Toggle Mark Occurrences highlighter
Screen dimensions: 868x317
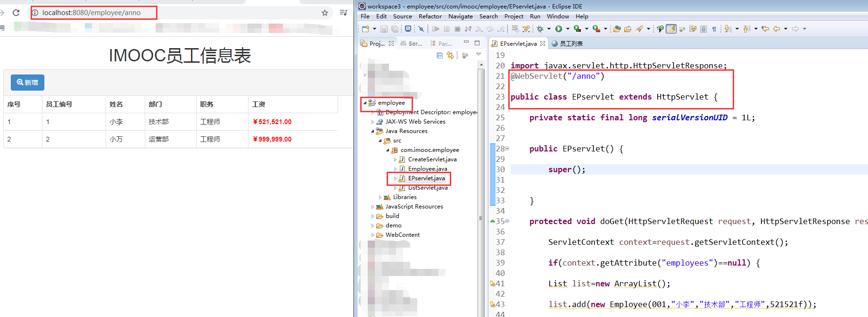(x=671, y=29)
